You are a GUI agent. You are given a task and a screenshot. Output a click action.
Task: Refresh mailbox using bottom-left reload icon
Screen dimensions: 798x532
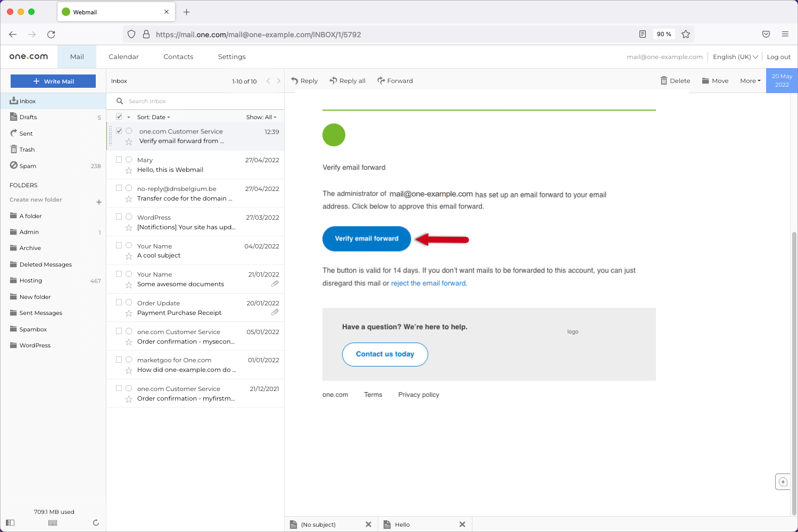tap(96, 523)
